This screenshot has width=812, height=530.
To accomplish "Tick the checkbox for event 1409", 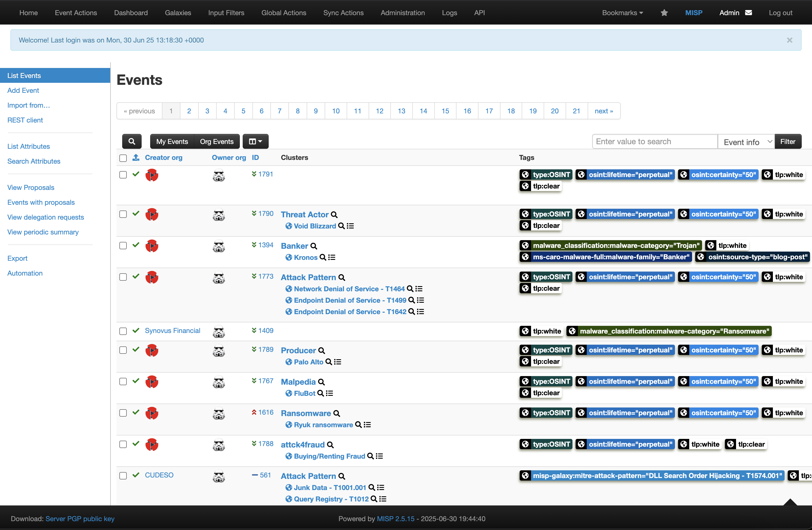I will (123, 331).
